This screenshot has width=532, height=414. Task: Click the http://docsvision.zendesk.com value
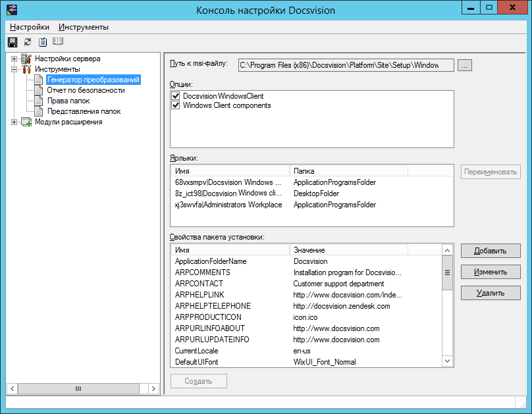pos(342,306)
